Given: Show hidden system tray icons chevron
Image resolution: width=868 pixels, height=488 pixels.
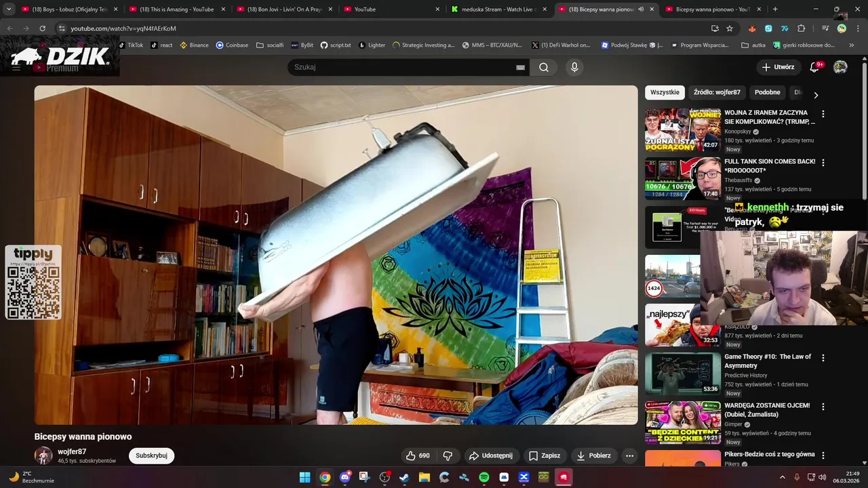Looking at the screenshot, I should pos(782,477).
